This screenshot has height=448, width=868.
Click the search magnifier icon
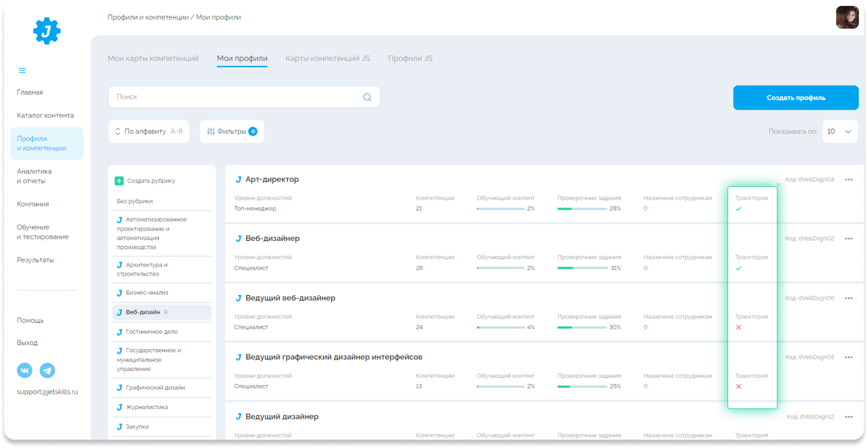tap(367, 97)
